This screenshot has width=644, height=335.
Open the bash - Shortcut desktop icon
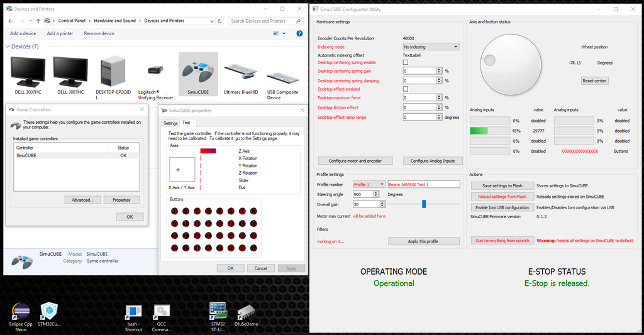tap(133, 318)
